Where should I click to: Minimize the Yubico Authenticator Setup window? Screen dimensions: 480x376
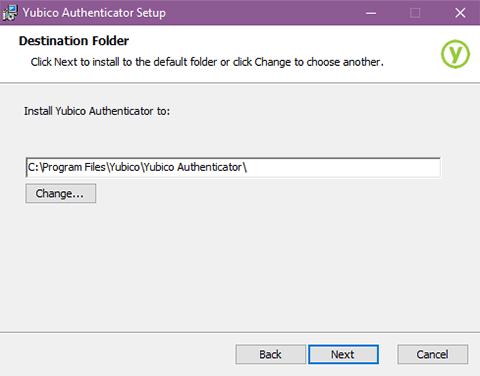(371, 13)
